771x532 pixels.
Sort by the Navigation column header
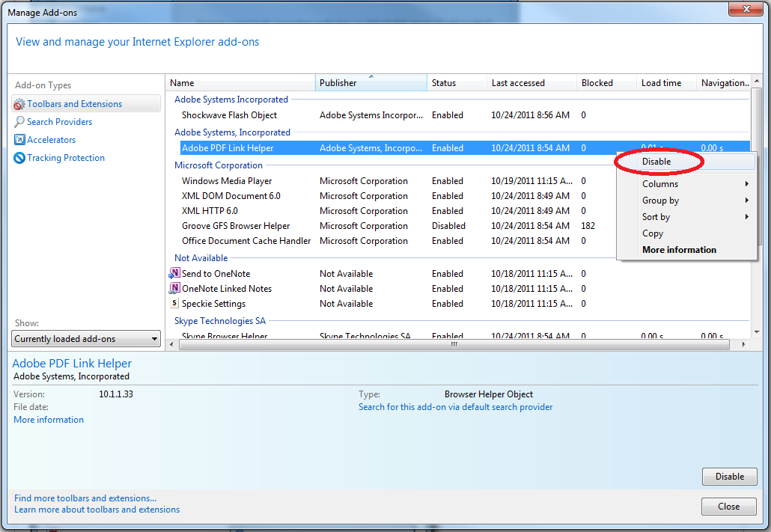click(724, 82)
